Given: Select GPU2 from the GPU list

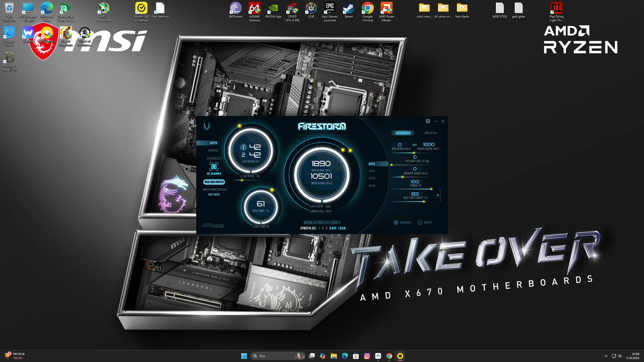Looking at the screenshot, I should click(x=372, y=171).
